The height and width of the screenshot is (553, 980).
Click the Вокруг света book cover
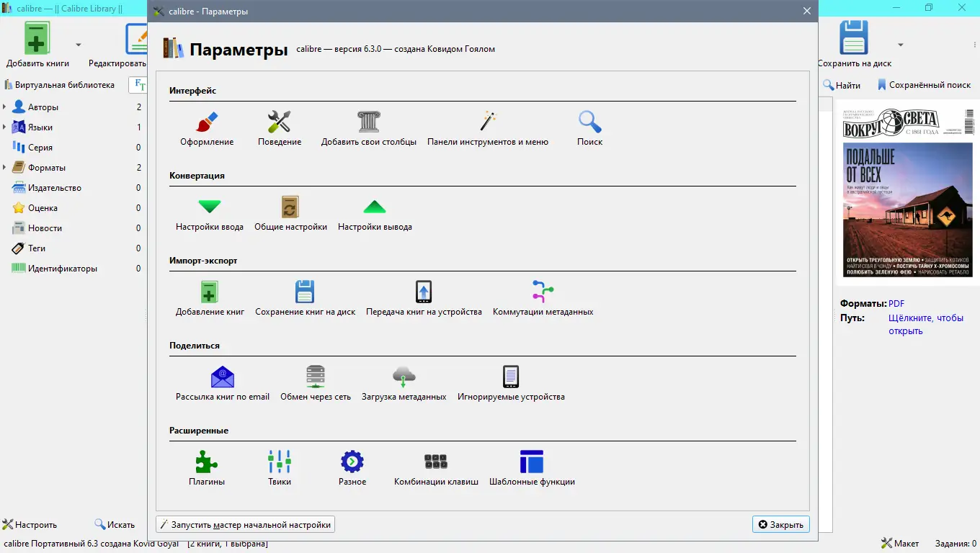pos(908,193)
